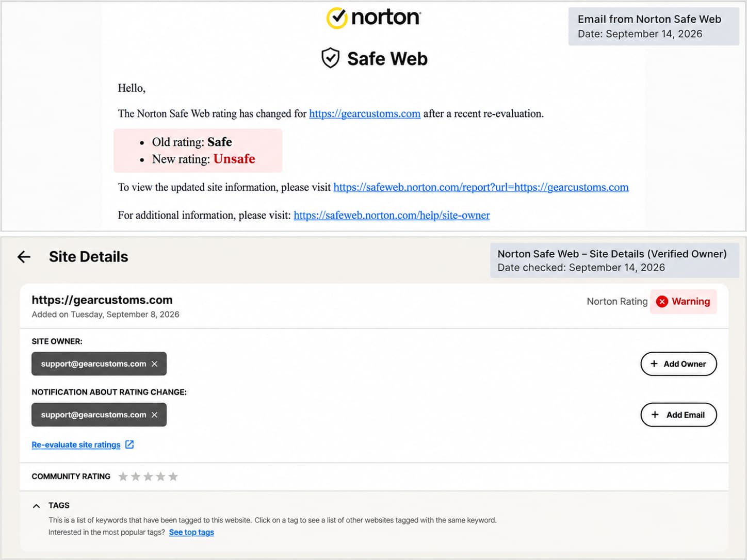The image size is (747, 560).
Task: Remove support@gearcustoms.com from rating change notifications
Action: point(154,415)
